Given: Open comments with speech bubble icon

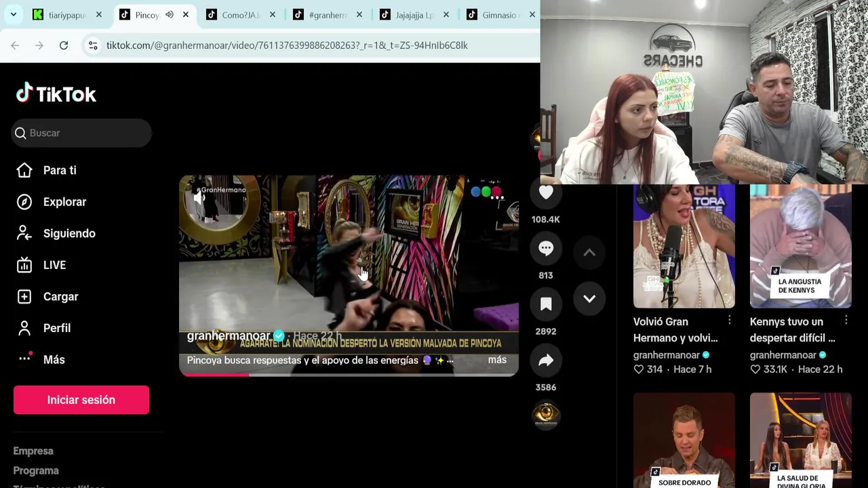Looking at the screenshot, I should (546, 248).
